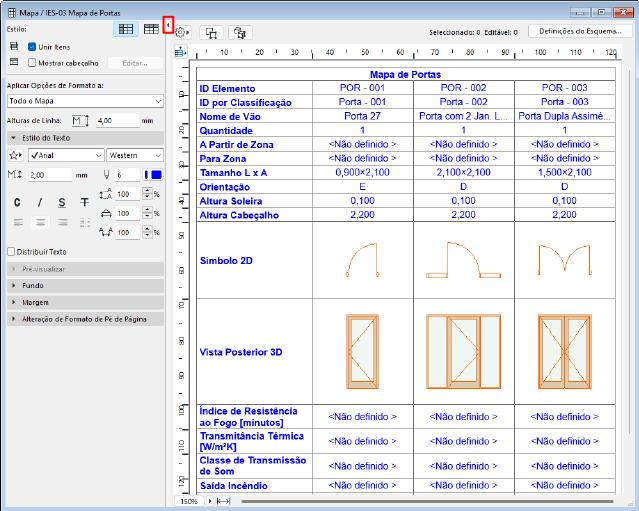The width and height of the screenshot is (639, 511).
Task: Click the line height input field
Action: 115,120
